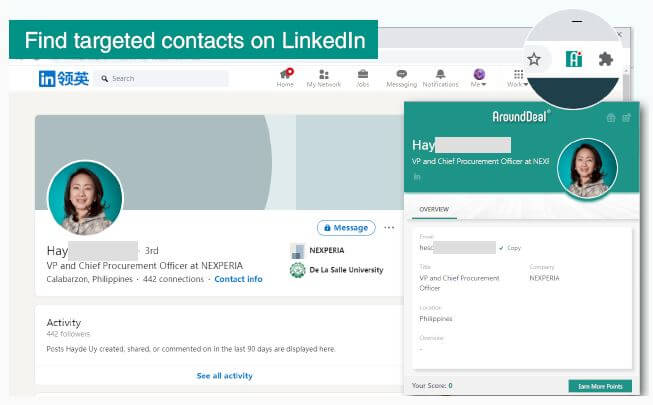Open the three-dot More actions menu
Screen dimensions: 653x405
[389, 228]
